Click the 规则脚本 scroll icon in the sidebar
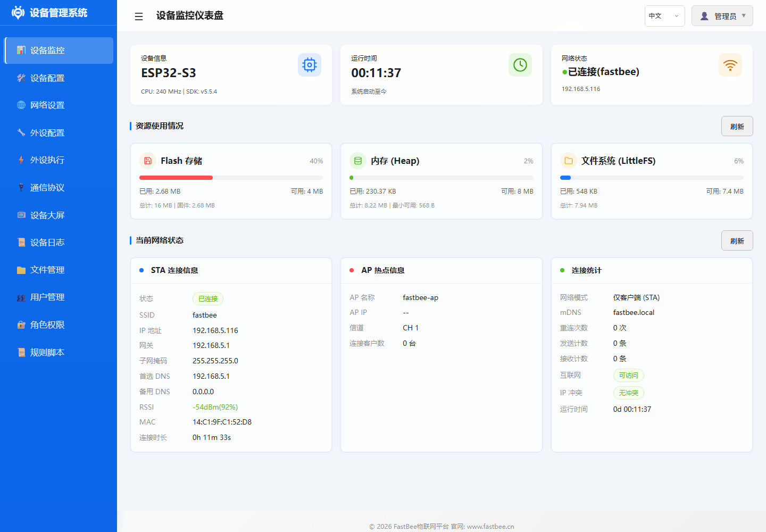 point(21,352)
